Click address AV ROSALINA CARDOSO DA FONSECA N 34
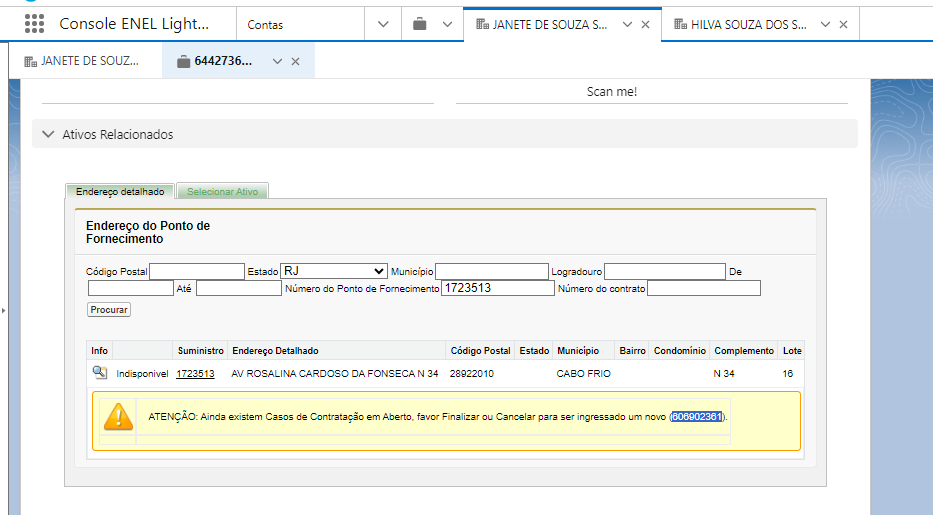The height and width of the screenshot is (515, 933). coord(335,373)
